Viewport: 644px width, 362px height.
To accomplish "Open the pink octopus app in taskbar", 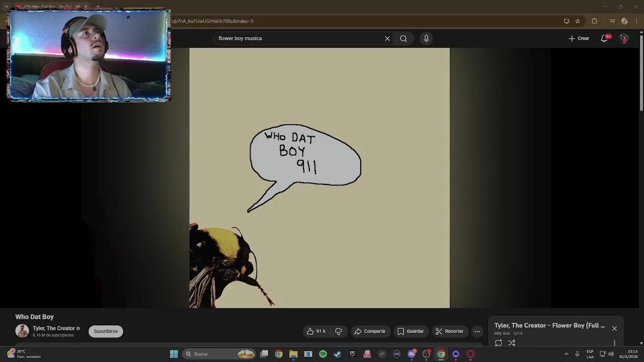I will point(367,354).
